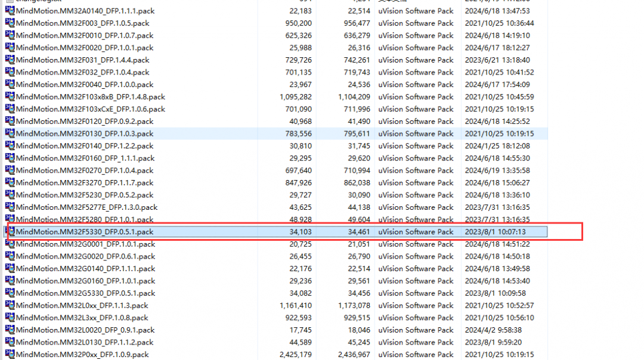Click the pack icon beside MindMotion.MM32G0001_DFP.1.0.1.pack
Viewport: 644px width, 360px height.
(x=10, y=244)
